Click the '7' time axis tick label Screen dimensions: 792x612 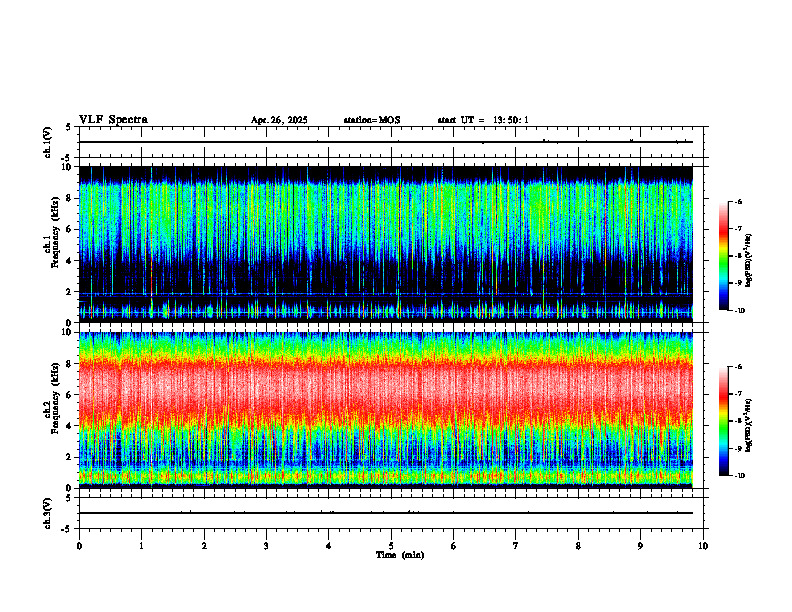516,546
